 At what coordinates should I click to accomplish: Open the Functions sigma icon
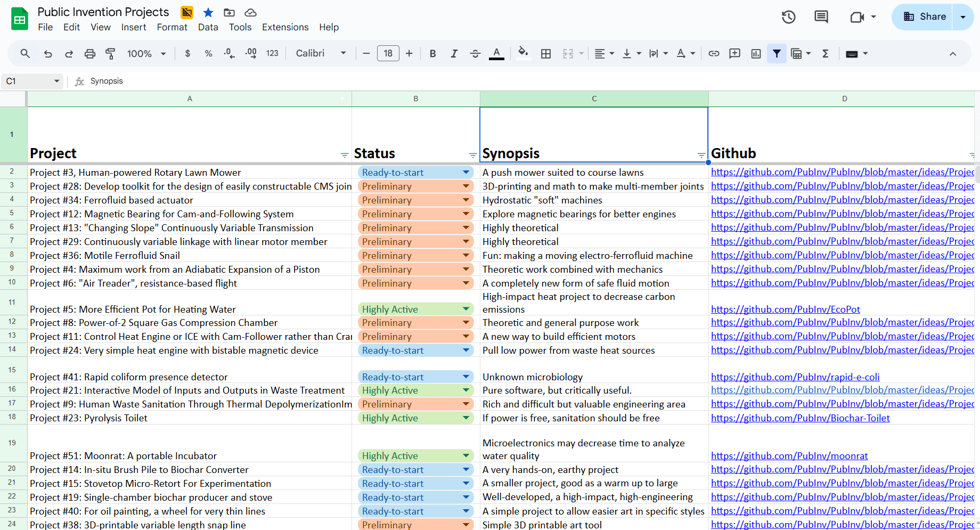pyautogui.click(x=825, y=54)
